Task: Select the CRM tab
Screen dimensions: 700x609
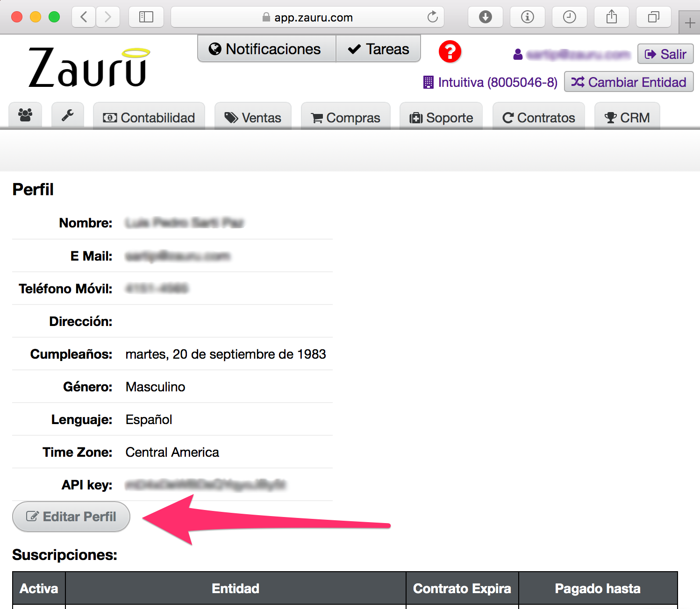Action: click(627, 117)
